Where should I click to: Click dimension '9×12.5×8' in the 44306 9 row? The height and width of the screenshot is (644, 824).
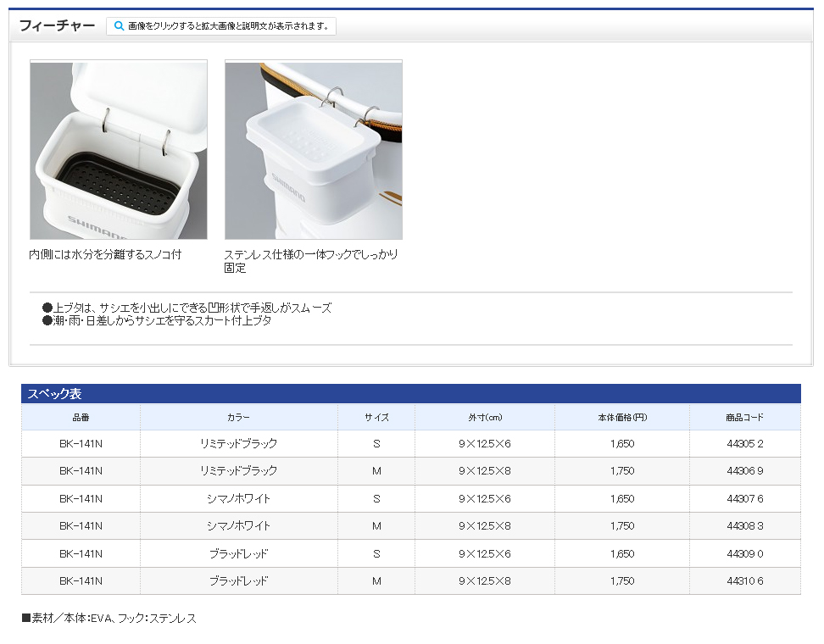(485, 471)
